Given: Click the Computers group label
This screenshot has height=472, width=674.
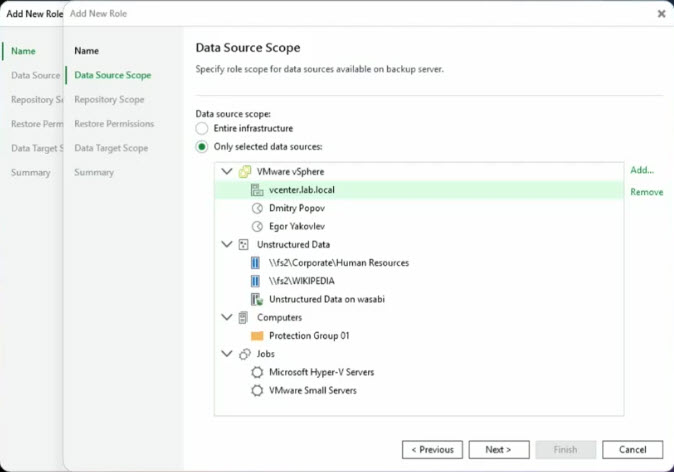Looking at the screenshot, I should pos(279,318).
